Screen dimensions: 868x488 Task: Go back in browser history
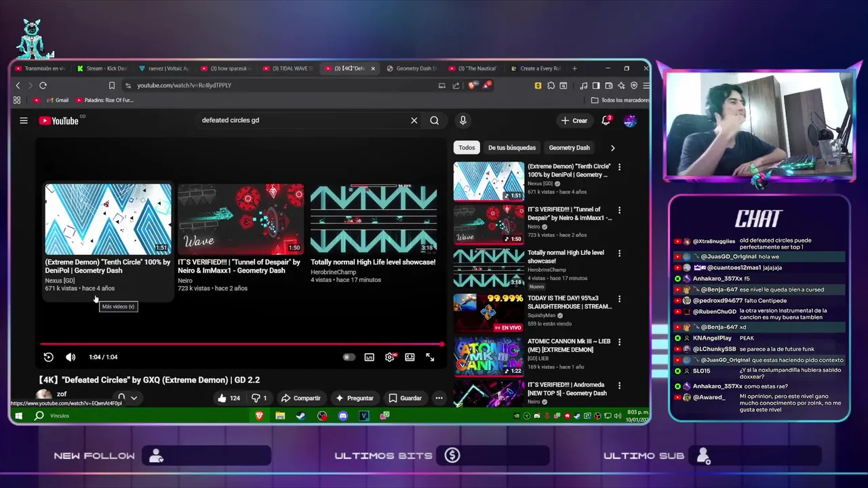pyautogui.click(x=18, y=85)
